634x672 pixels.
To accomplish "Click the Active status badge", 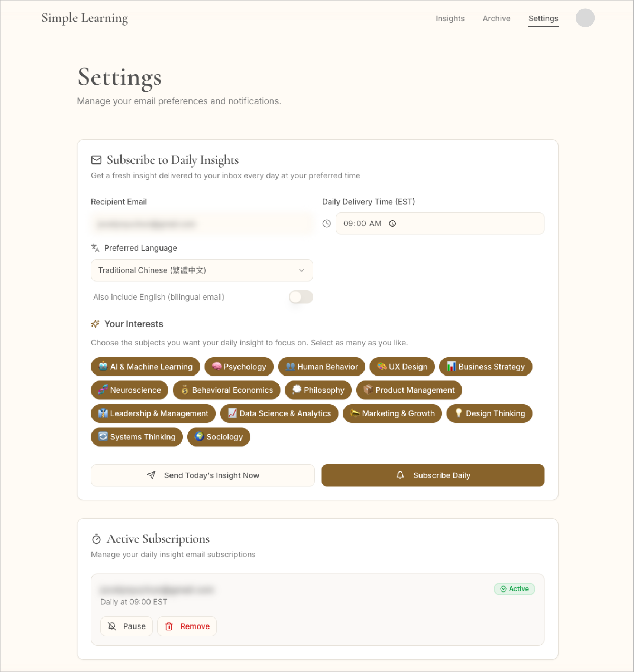I will tap(514, 589).
